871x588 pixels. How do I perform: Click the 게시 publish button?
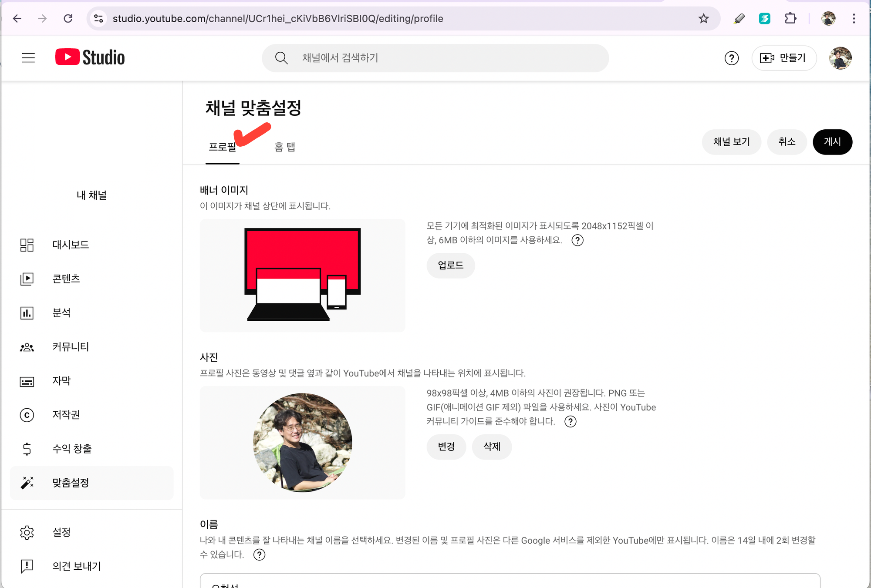click(x=832, y=142)
